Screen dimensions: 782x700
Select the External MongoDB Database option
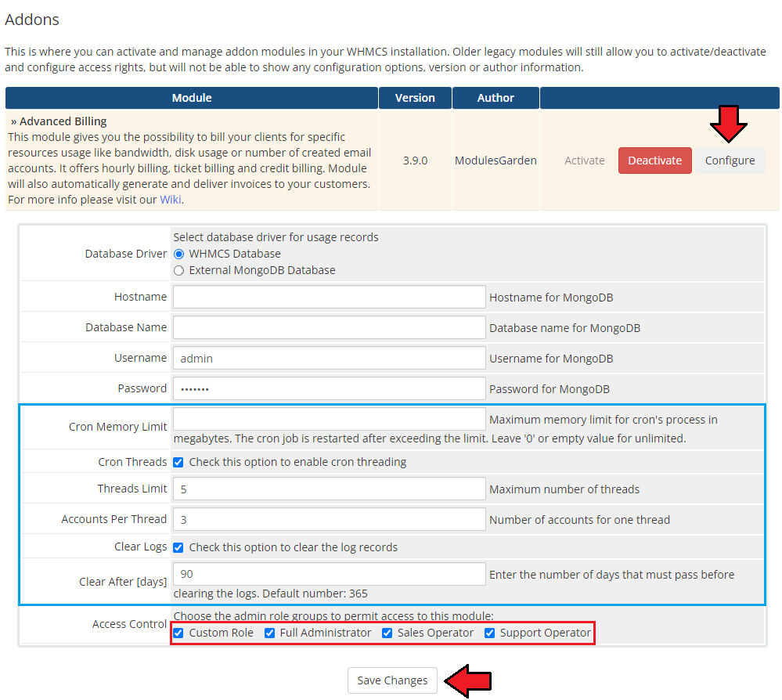coord(178,270)
